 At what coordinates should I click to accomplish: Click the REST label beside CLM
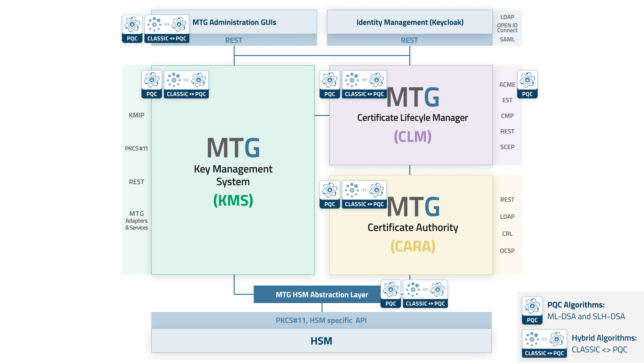click(507, 132)
